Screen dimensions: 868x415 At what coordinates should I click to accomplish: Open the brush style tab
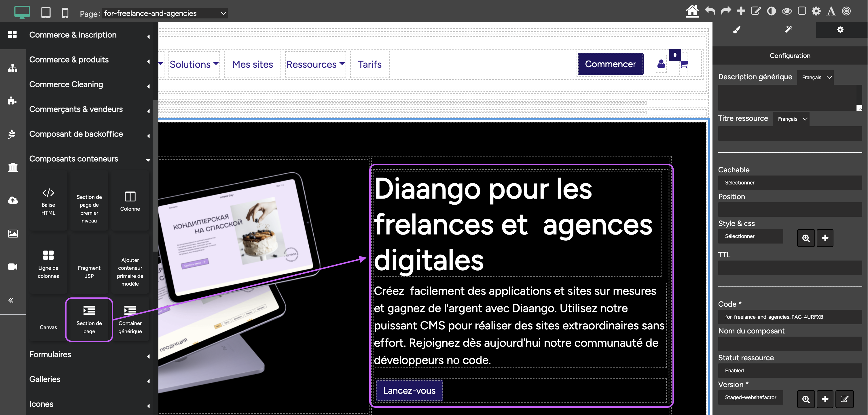(737, 30)
